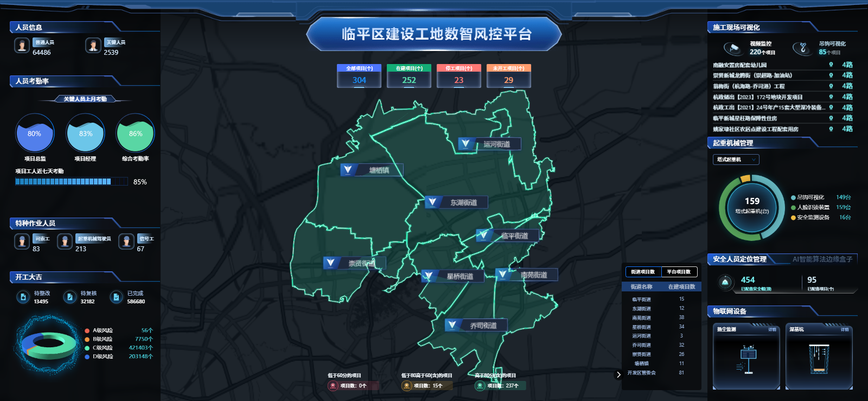Viewport: 868px width, 401px height.
Task: Click location pin for 南融安置房配套幼儿园
Action: tap(831, 65)
